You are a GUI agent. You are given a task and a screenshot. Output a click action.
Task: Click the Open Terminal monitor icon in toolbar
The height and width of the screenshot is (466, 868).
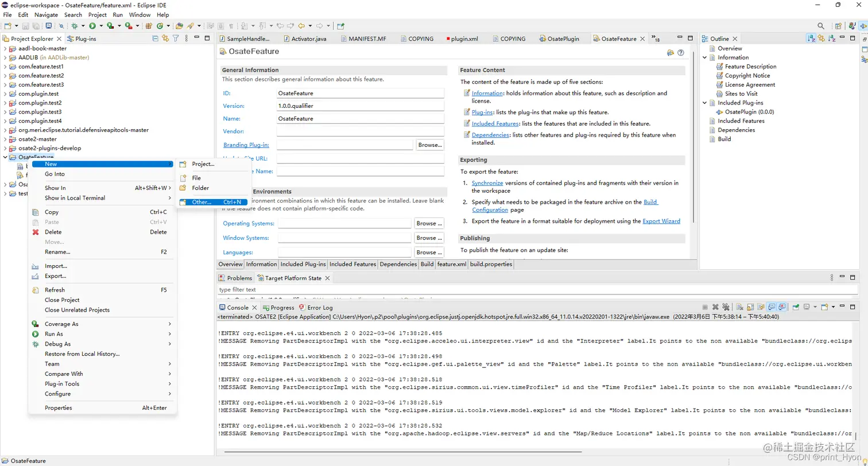coord(49,26)
